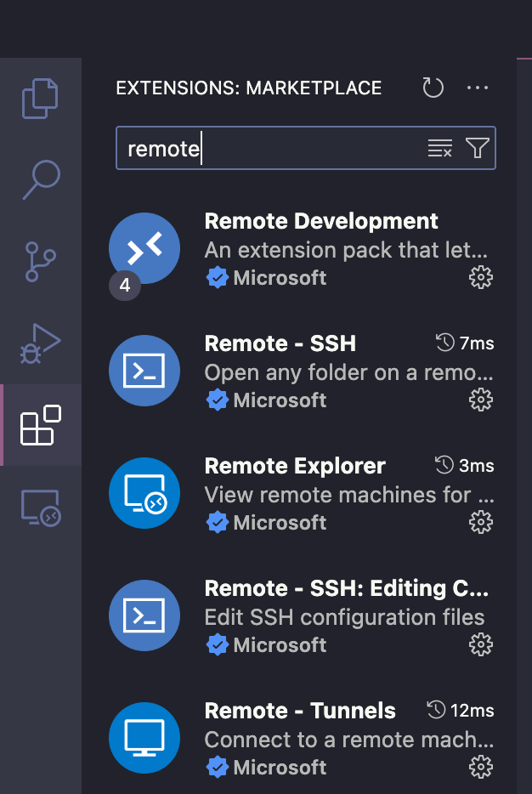Click the Remote Explorer extension thumbnail

tap(144, 493)
